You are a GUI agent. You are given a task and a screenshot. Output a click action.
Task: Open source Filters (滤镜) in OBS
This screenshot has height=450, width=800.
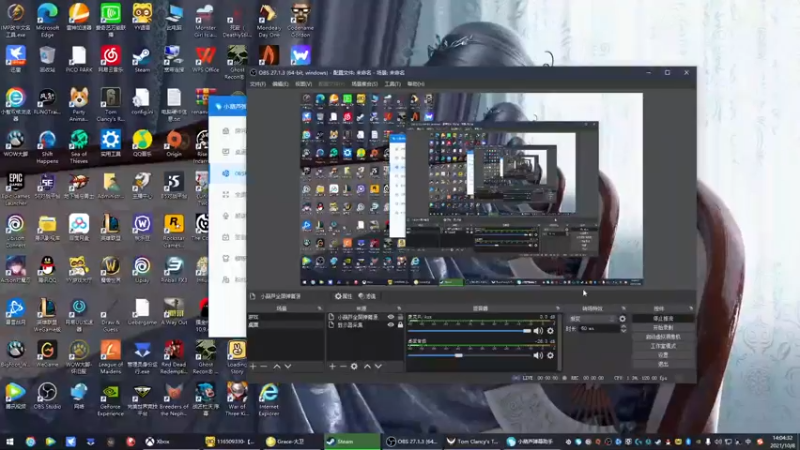[x=367, y=296]
